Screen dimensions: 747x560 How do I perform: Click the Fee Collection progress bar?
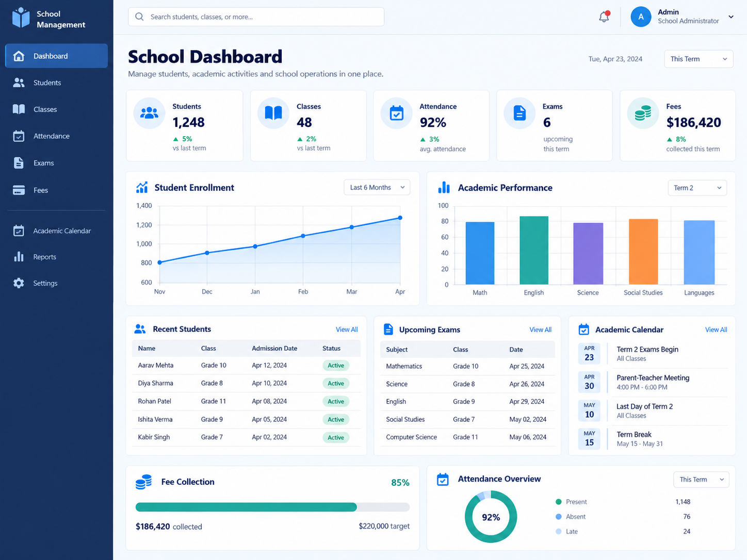pyautogui.click(x=272, y=507)
